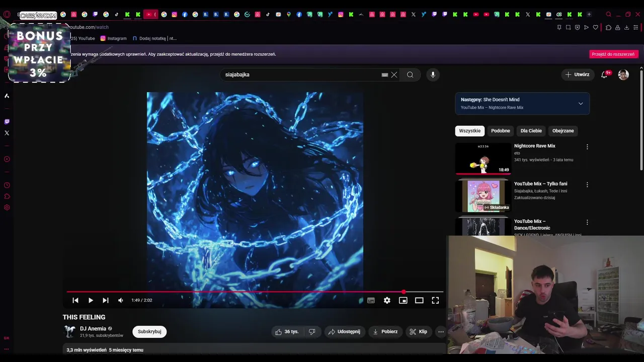Image resolution: width=644 pixels, height=362 pixels.
Task: Open the browser downloads icon
Action: (626, 27)
